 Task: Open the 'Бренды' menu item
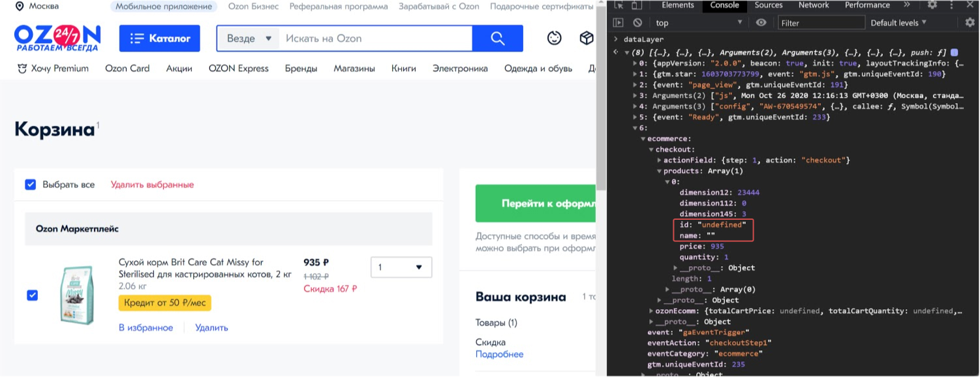click(x=301, y=68)
